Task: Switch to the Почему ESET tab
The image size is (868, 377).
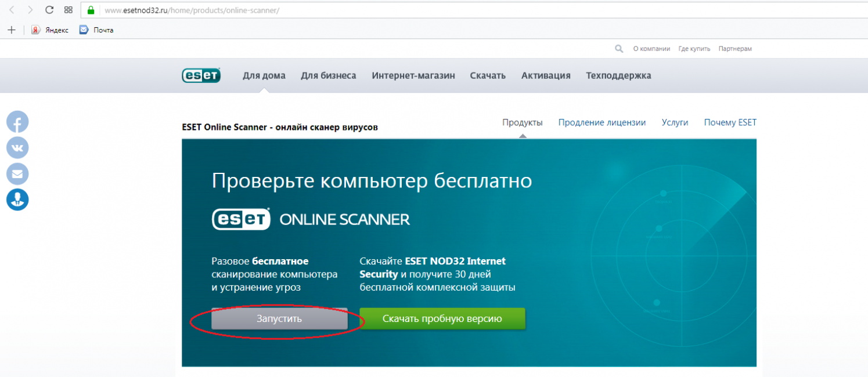Action: (730, 122)
